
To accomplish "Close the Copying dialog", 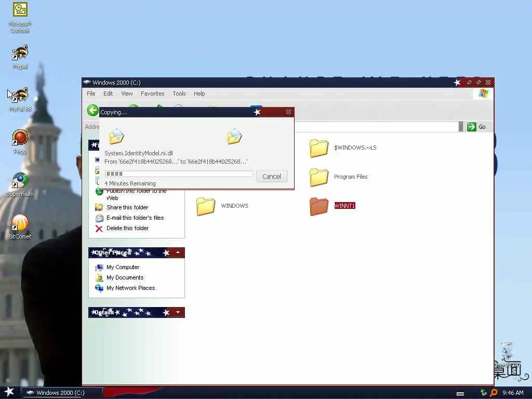I will coord(288,112).
